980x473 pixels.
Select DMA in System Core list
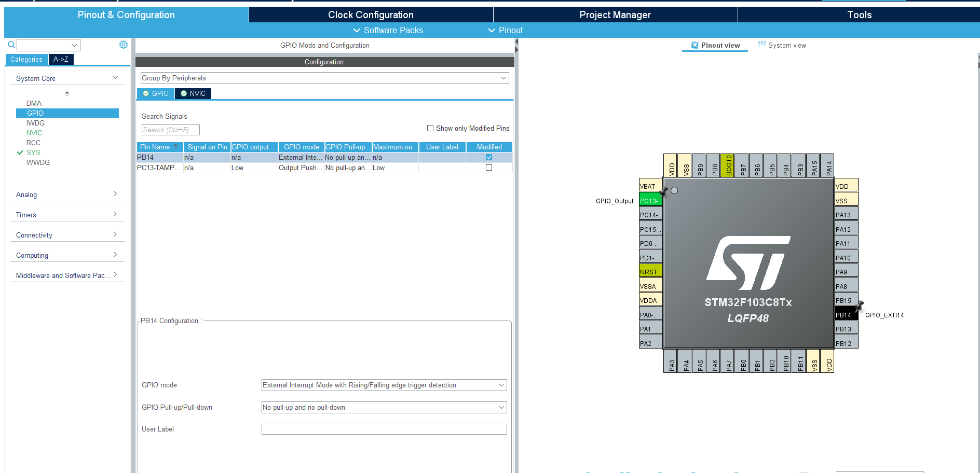(x=34, y=103)
